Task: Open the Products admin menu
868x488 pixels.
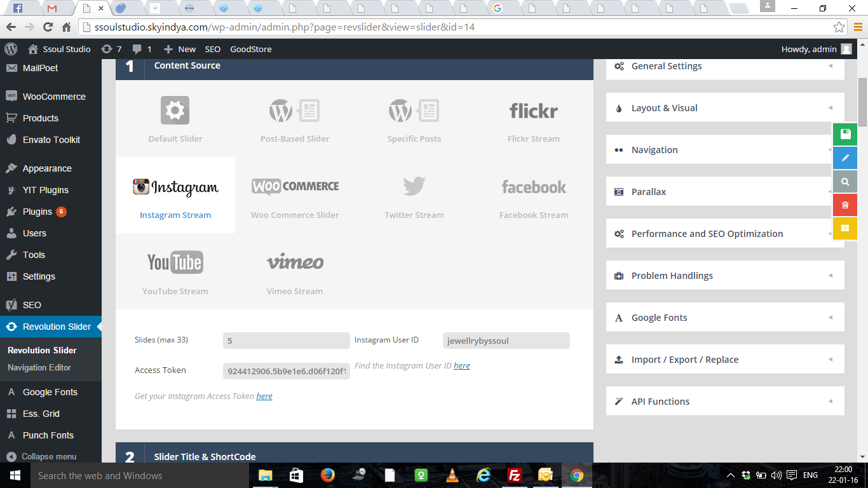Action: tap(51, 118)
